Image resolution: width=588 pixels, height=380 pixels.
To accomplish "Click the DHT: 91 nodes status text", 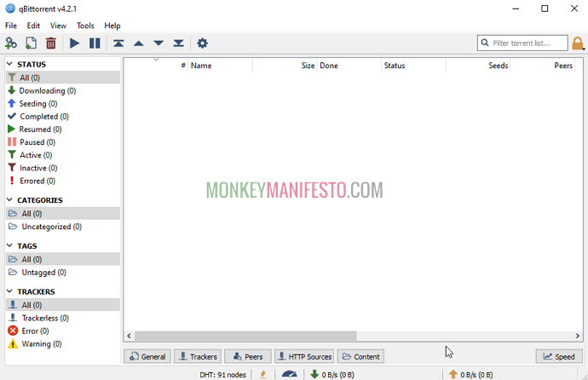I will tap(222, 374).
